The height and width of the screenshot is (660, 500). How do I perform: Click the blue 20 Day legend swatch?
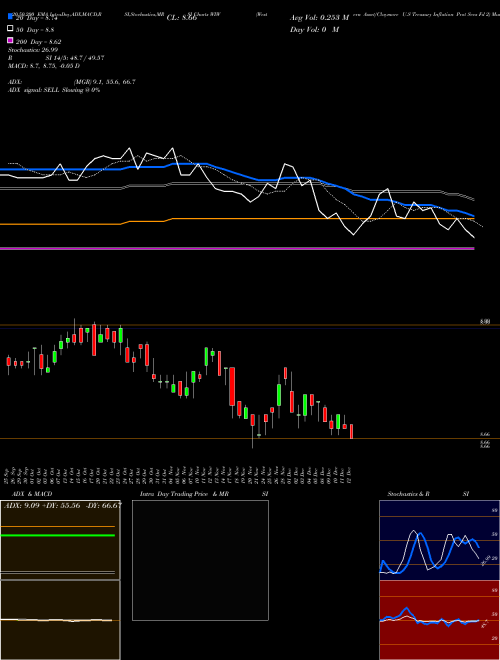(10, 17)
